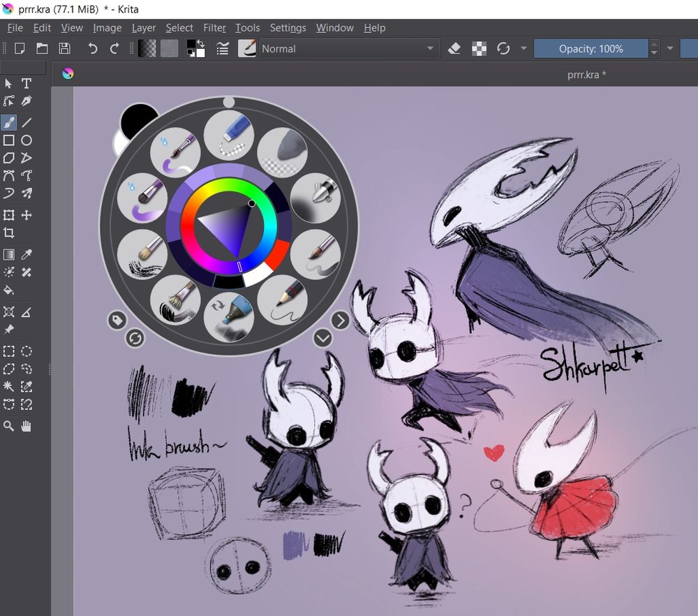Reload the original brush preset in toolbar
698x616 pixels.
[x=503, y=48]
